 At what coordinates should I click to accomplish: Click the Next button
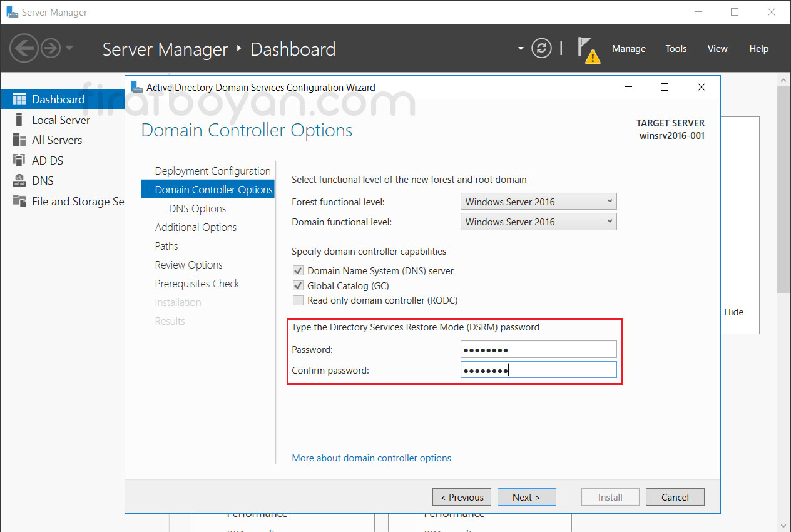[x=526, y=497]
